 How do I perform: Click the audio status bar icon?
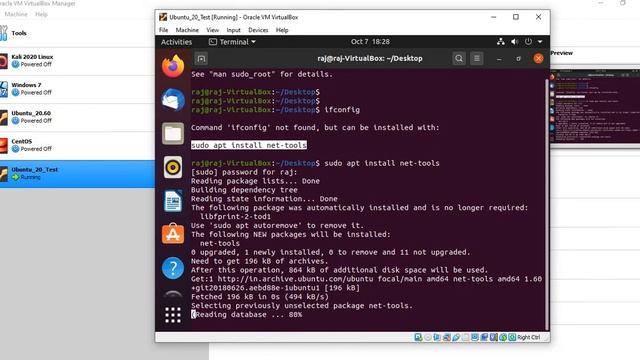(x=437, y=337)
